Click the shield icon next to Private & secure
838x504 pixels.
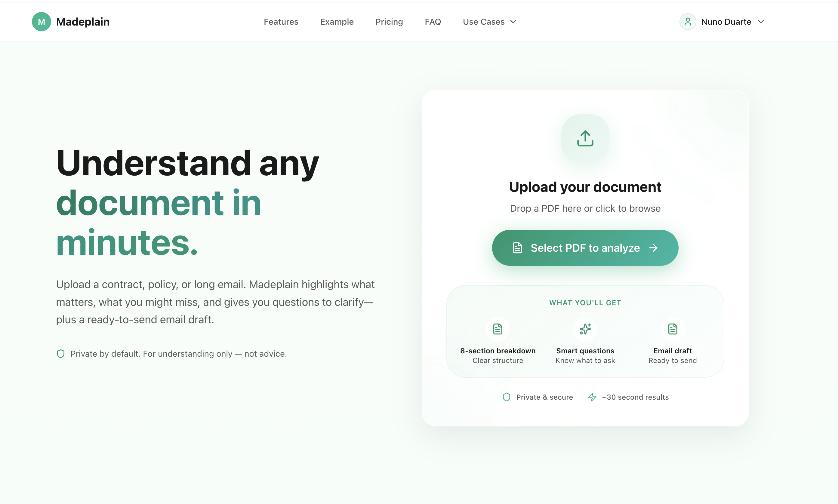point(506,397)
